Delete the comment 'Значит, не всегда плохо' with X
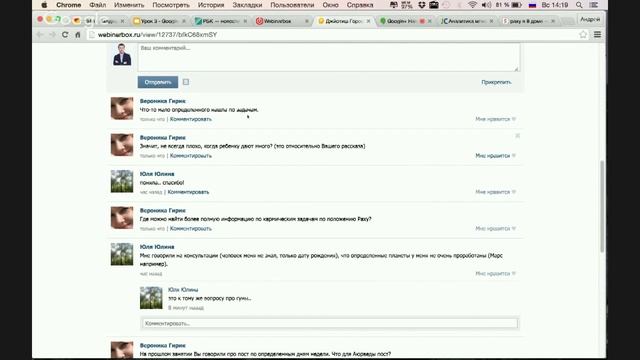 pyautogui.click(x=517, y=136)
